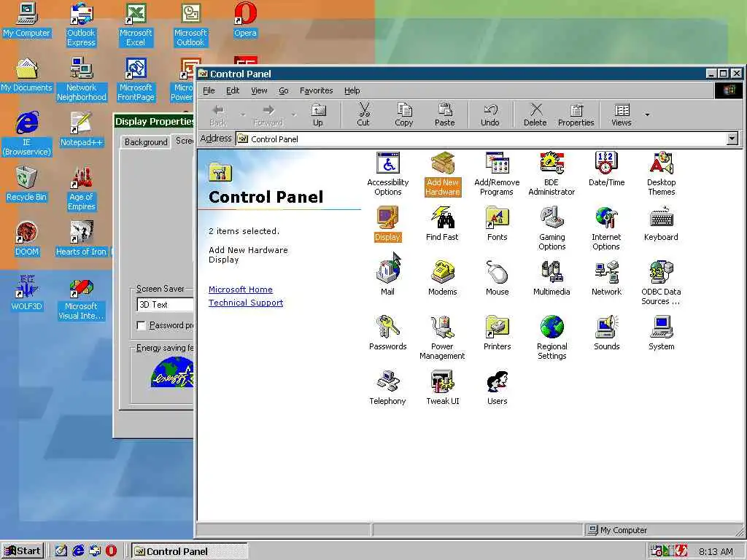The width and height of the screenshot is (747, 560).
Task: Click the Delete toolbar button
Action: [x=535, y=115]
